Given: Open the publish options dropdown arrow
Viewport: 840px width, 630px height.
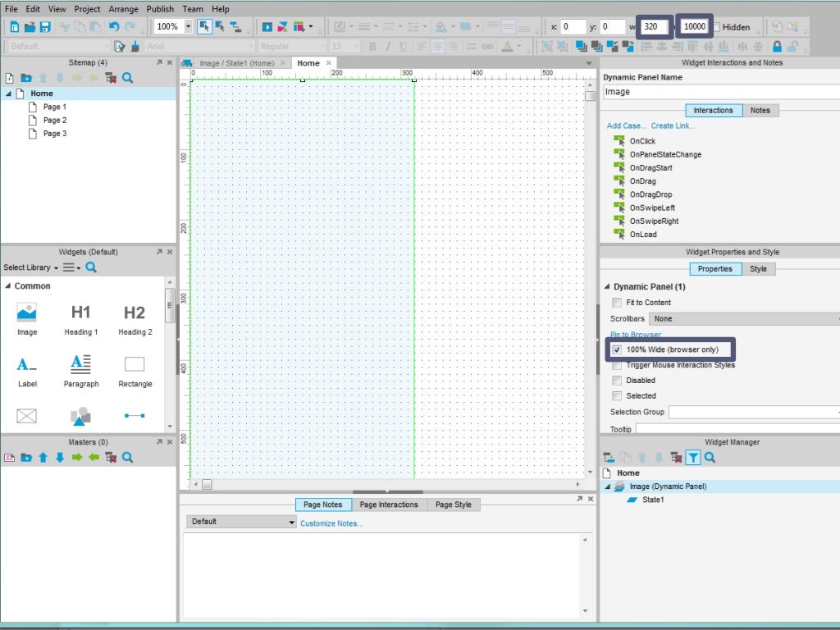Looking at the screenshot, I should point(311,26).
